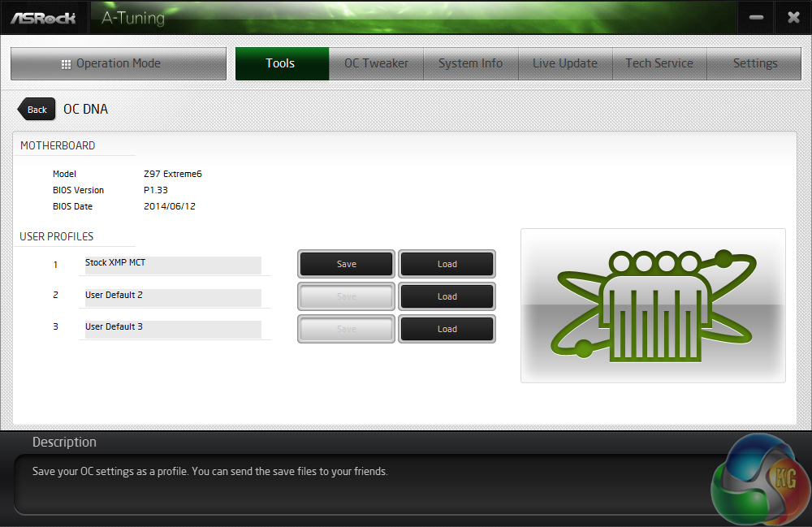Image resolution: width=812 pixels, height=527 pixels.
Task: Load the User Default 2 profile
Action: pos(447,296)
